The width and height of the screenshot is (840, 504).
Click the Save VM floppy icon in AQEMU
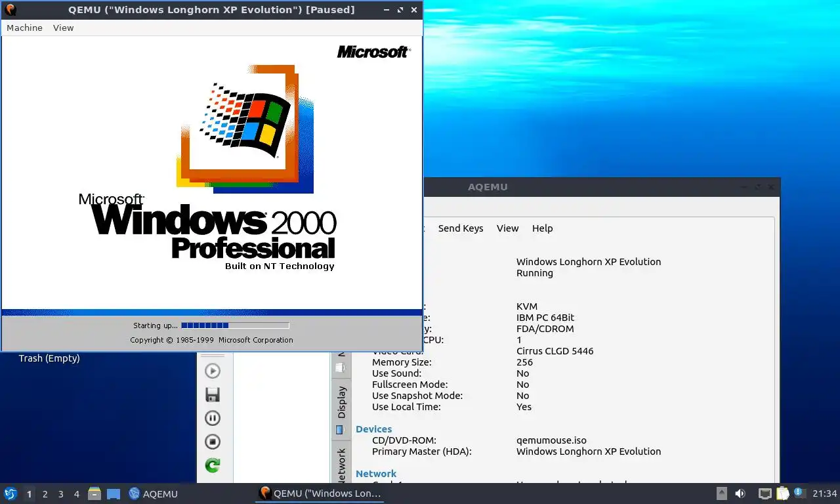pyautogui.click(x=212, y=394)
